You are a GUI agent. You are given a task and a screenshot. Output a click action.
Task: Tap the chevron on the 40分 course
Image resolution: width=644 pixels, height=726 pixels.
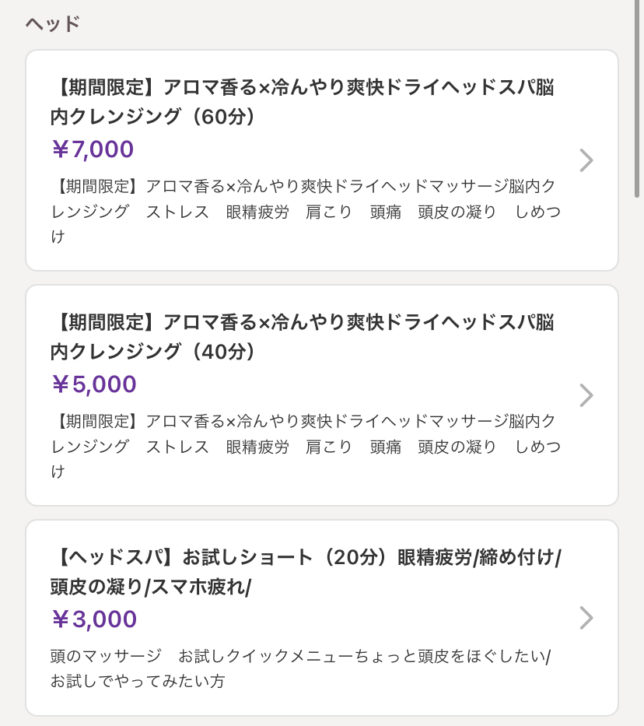(587, 395)
